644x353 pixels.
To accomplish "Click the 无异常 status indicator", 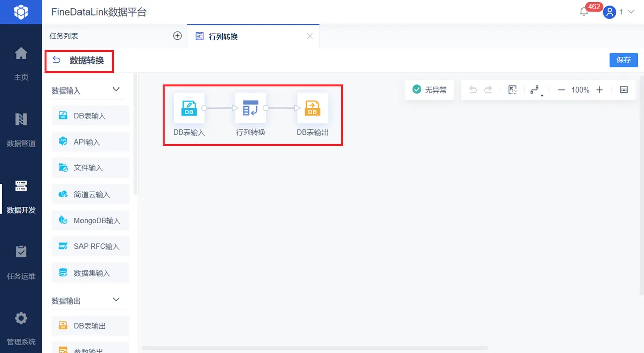I will click(429, 90).
